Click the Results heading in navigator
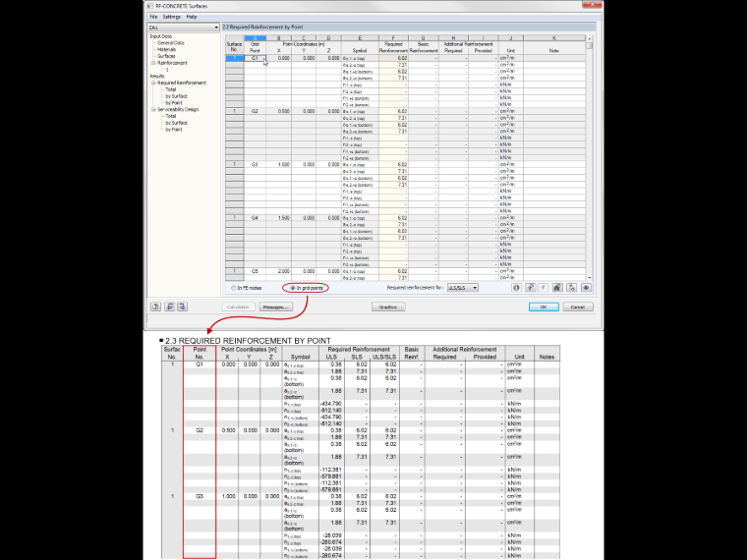The width and height of the screenshot is (747, 560). pyautogui.click(x=157, y=77)
